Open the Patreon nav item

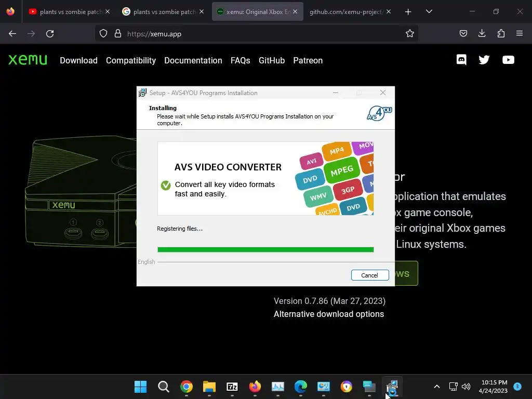(x=308, y=60)
